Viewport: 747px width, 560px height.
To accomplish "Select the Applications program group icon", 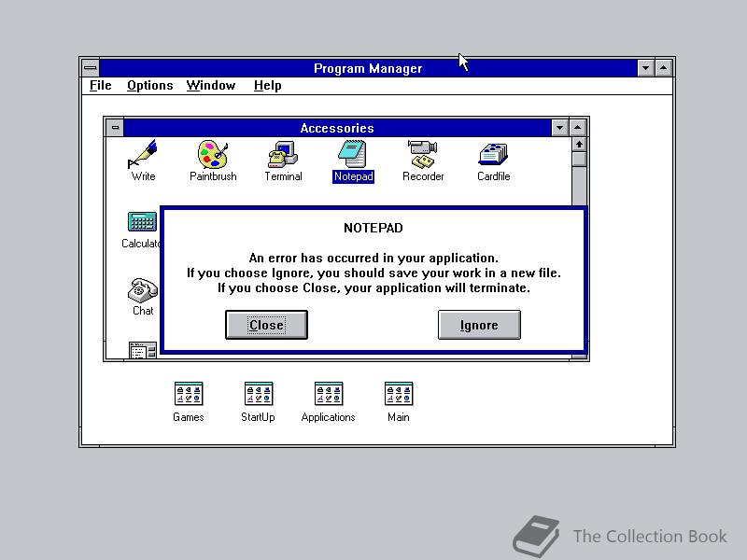I will 329,394.
